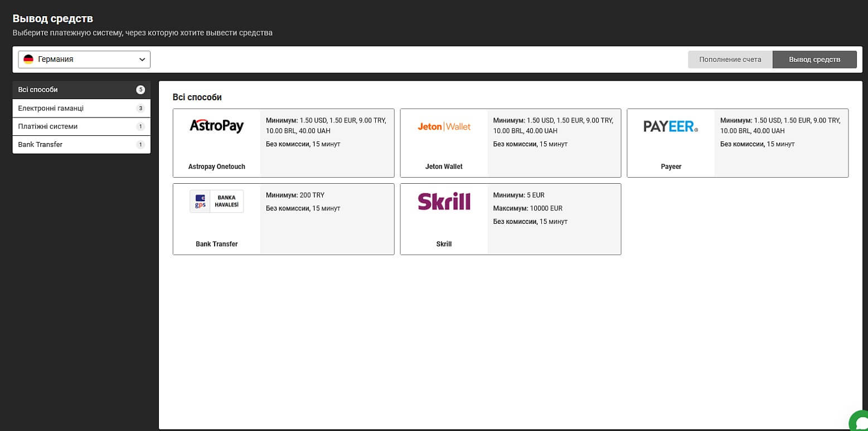Open Jeton Wallet payment label

tap(444, 166)
